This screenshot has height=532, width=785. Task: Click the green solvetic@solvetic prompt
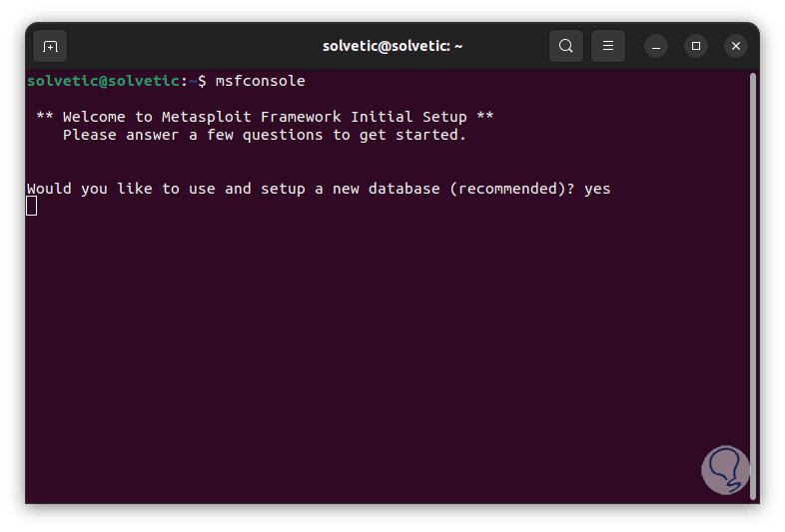pos(104,80)
